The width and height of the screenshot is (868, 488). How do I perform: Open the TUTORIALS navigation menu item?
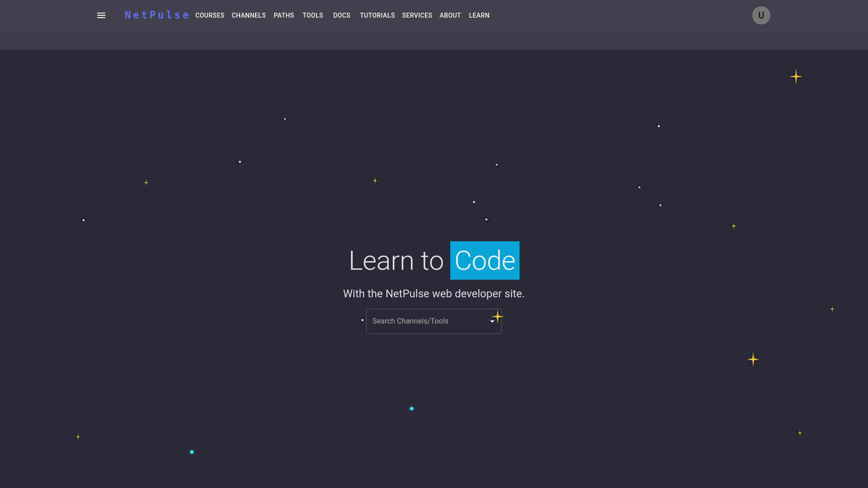(x=377, y=15)
